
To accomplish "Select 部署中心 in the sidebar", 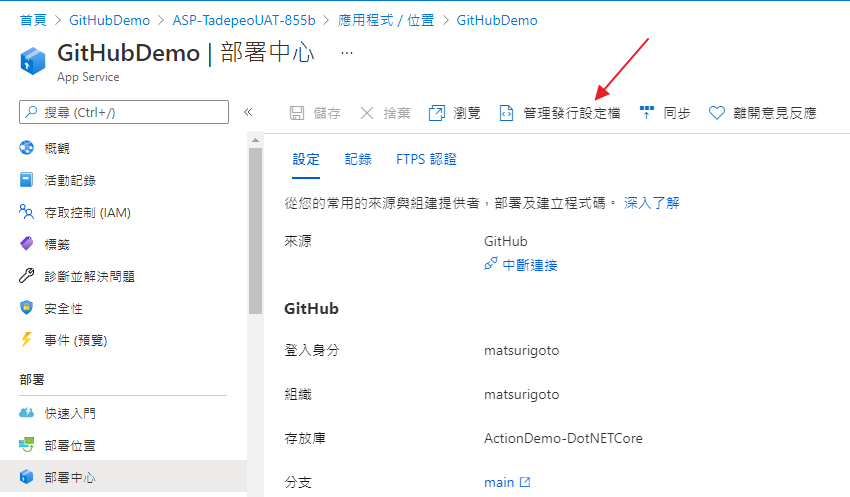I will pos(124,477).
